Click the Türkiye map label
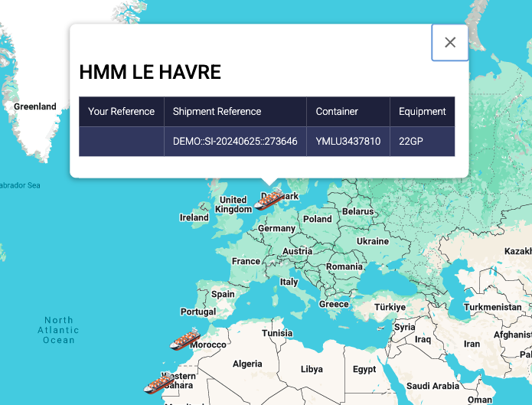Viewport: 532px width, 405px height. tap(390, 307)
